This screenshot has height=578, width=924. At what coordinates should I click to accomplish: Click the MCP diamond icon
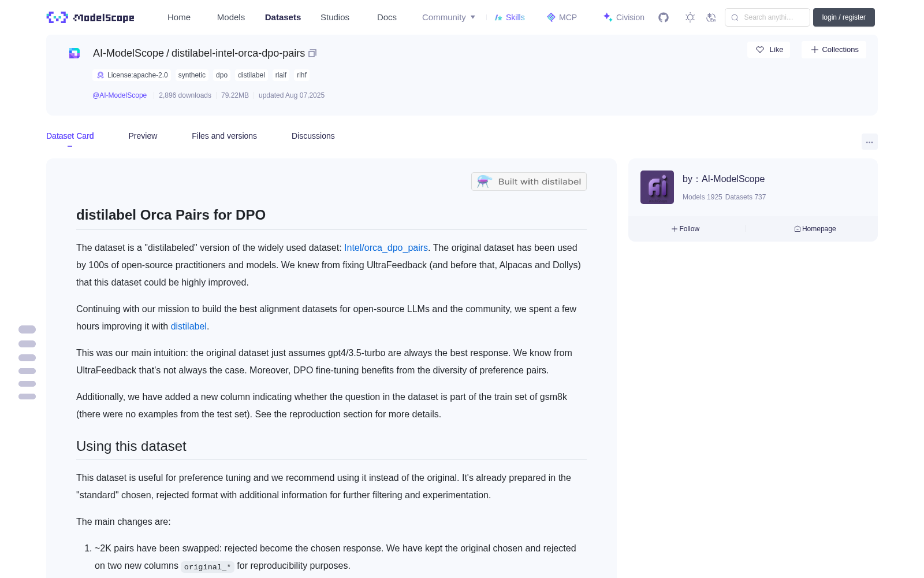pyautogui.click(x=551, y=17)
